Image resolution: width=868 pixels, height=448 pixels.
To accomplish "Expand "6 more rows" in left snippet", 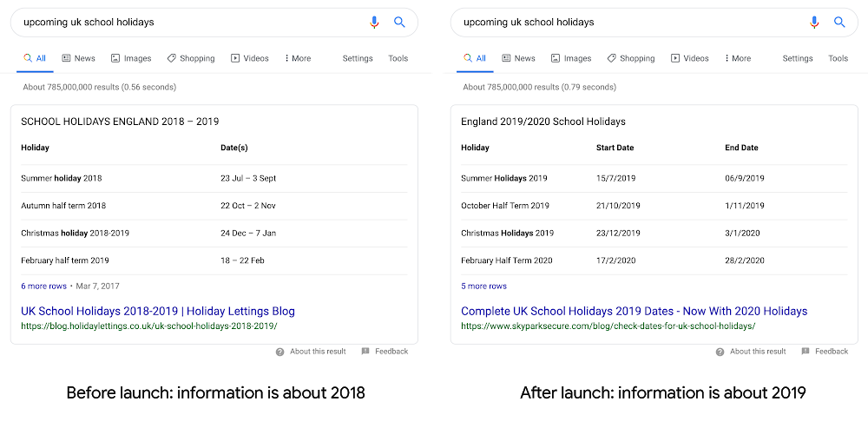I will point(43,286).
